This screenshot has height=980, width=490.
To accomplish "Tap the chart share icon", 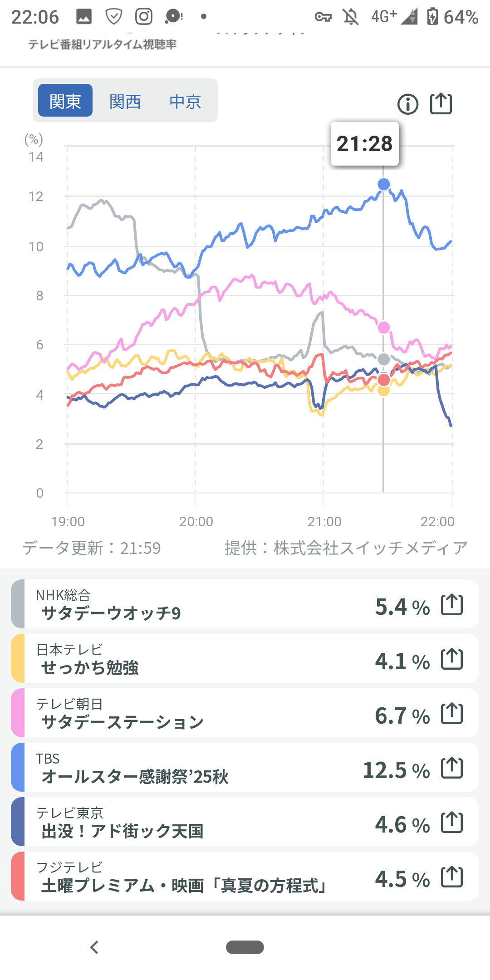I will pyautogui.click(x=441, y=104).
